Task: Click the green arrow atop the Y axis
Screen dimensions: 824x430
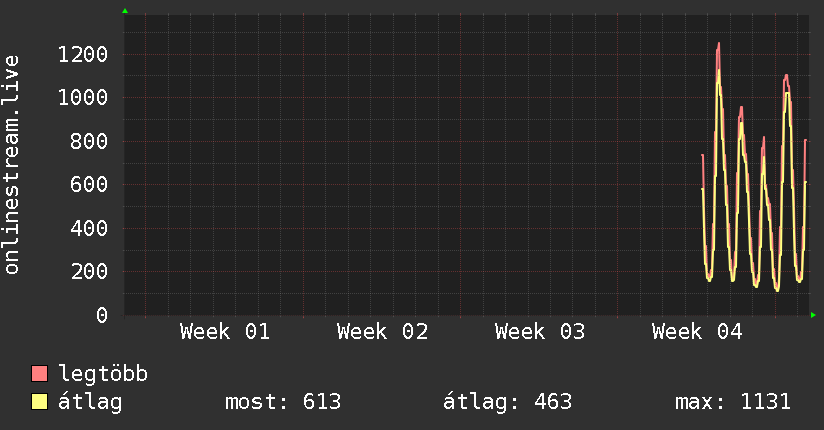Action: [x=125, y=11]
